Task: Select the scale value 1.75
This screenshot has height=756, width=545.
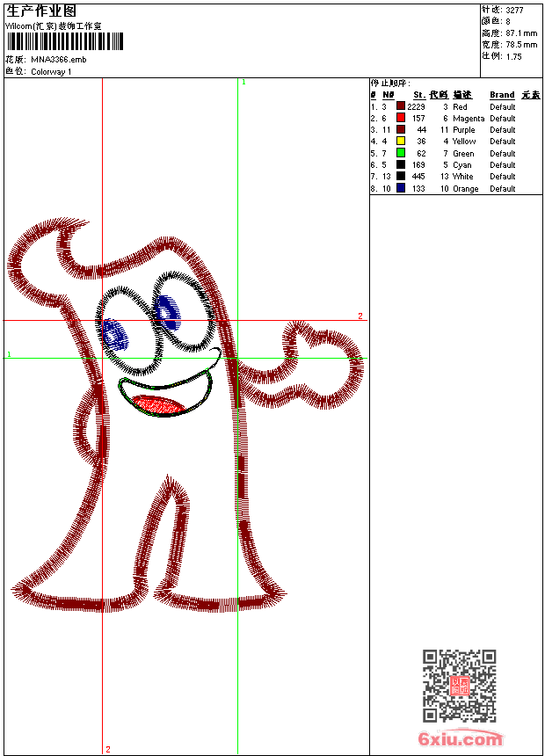Action: 513,56
